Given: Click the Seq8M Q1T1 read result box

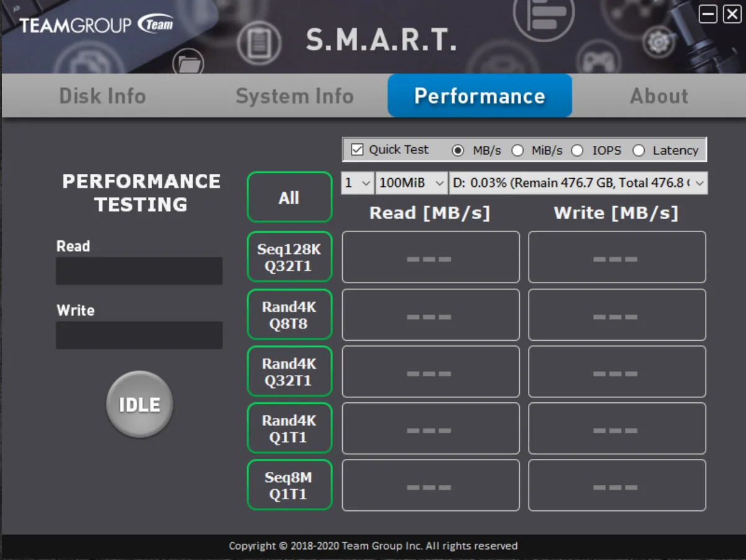Looking at the screenshot, I should point(430,485).
